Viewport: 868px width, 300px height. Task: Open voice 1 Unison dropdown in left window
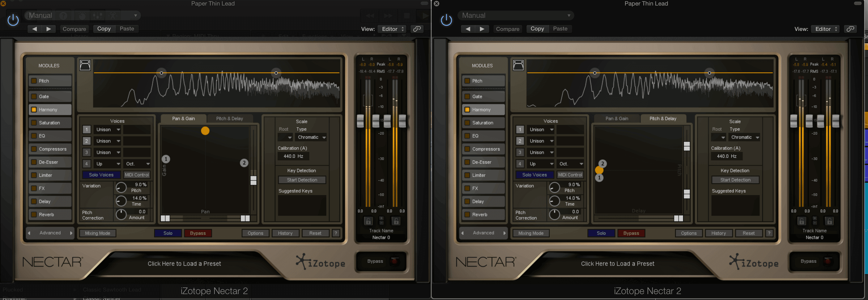(x=107, y=130)
